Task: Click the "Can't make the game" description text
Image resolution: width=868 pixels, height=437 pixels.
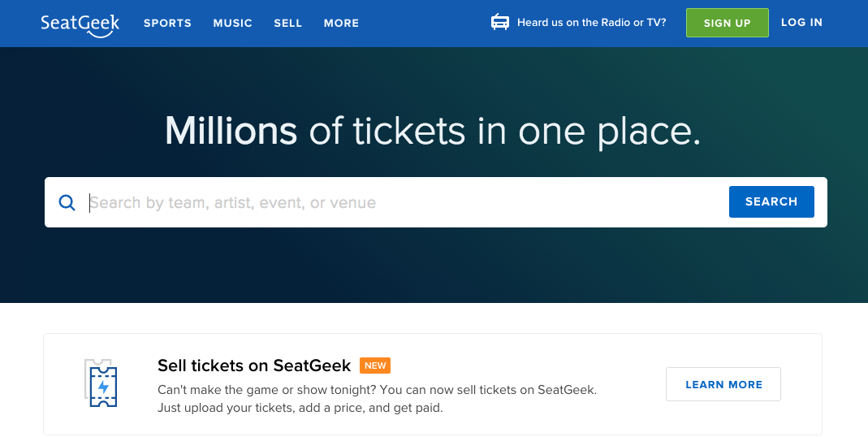Action: click(377, 390)
